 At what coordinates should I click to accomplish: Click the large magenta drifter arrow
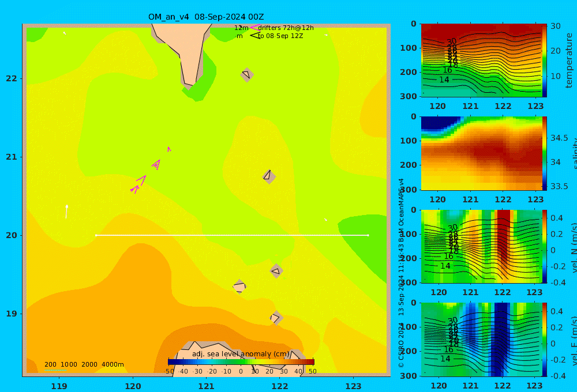click(141, 180)
